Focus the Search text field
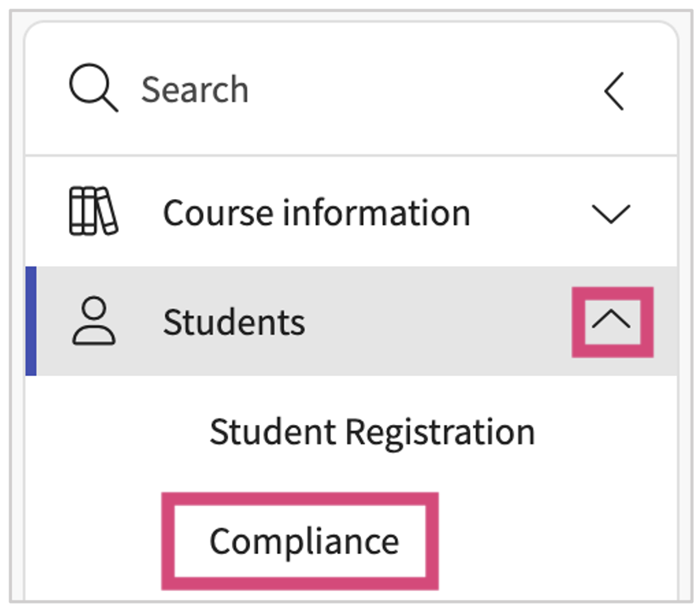 click(x=315, y=90)
